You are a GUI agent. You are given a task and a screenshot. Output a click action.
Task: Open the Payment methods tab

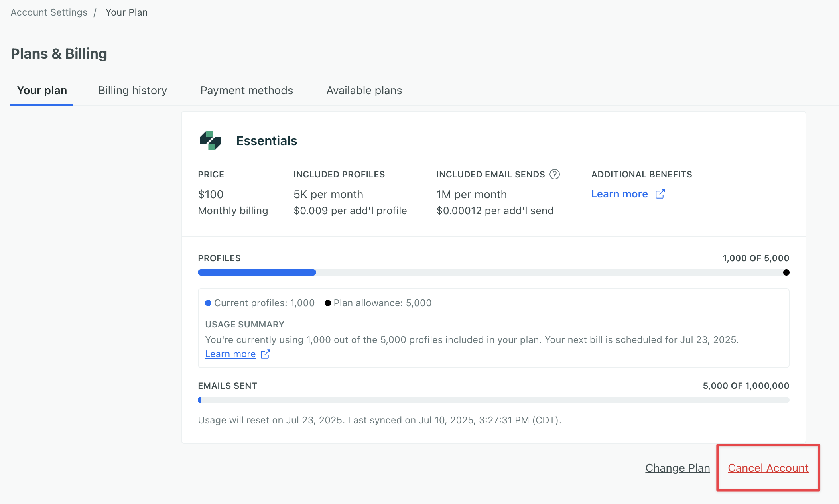(x=246, y=91)
